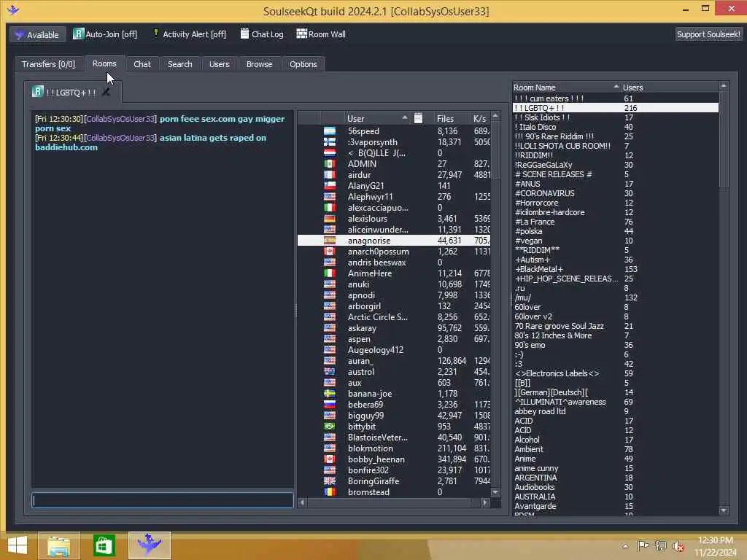Open the Room Wall
The image size is (747, 560).
321,34
